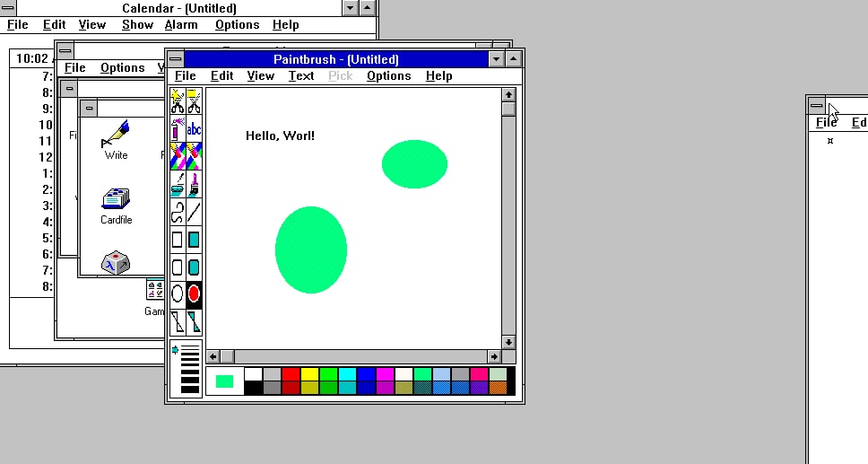Open Paintbrush Control-menu box
The image size is (868, 464).
(176, 58)
